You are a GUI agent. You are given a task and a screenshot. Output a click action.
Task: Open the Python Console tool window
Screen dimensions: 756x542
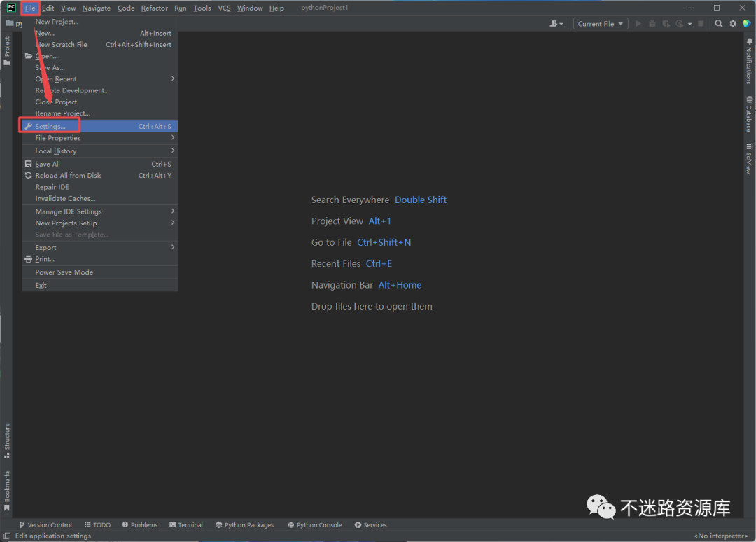click(x=315, y=525)
